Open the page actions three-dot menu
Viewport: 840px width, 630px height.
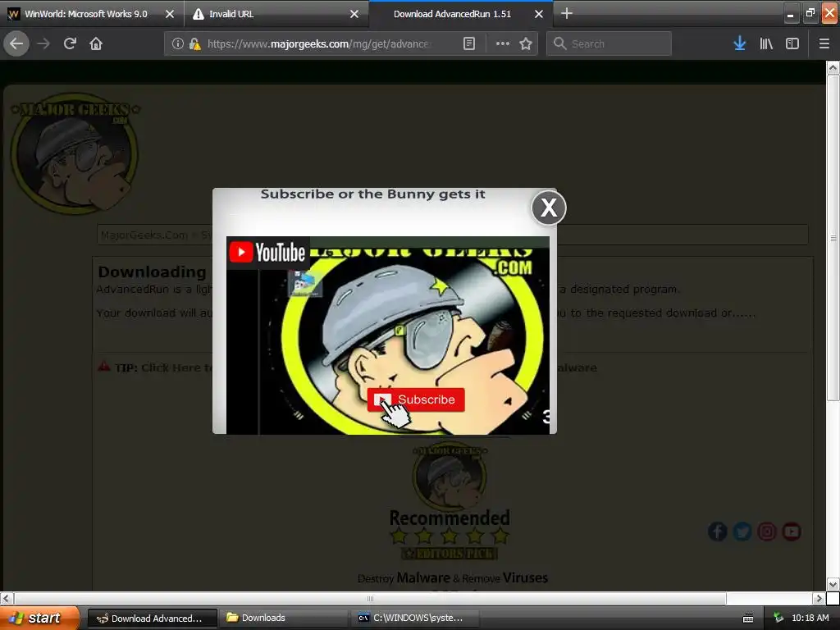503,43
